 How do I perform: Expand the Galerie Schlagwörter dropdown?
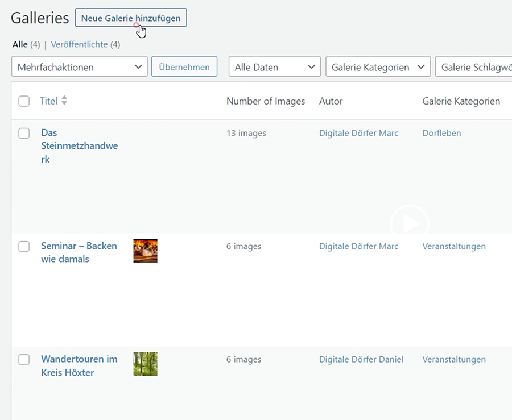[x=473, y=67]
